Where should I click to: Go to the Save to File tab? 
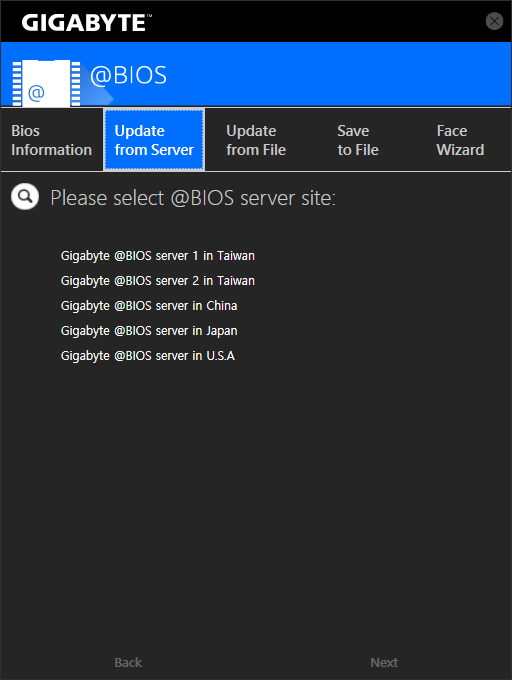(358, 140)
